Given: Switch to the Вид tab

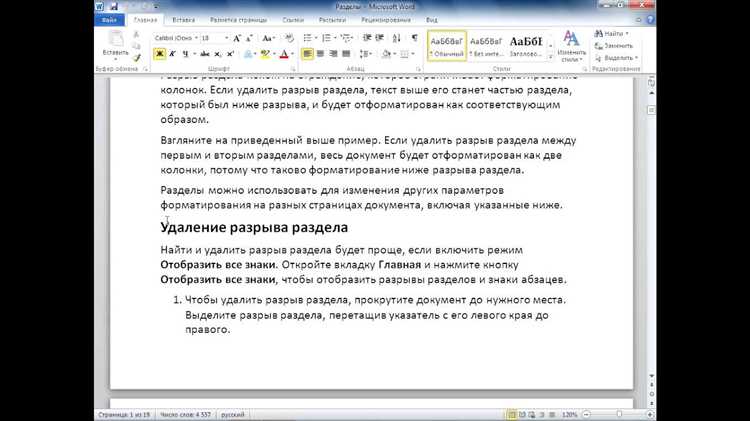Looking at the screenshot, I should (x=431, y=20).
